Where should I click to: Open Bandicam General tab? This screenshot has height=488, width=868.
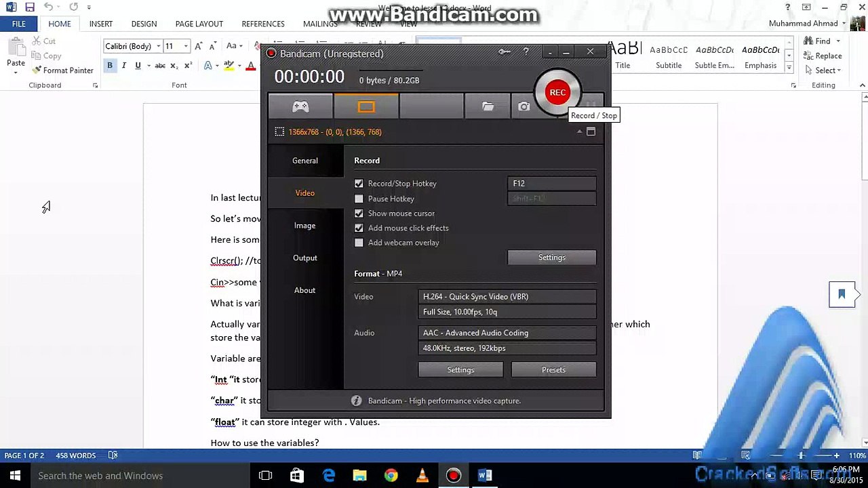(x=305, y=161)
